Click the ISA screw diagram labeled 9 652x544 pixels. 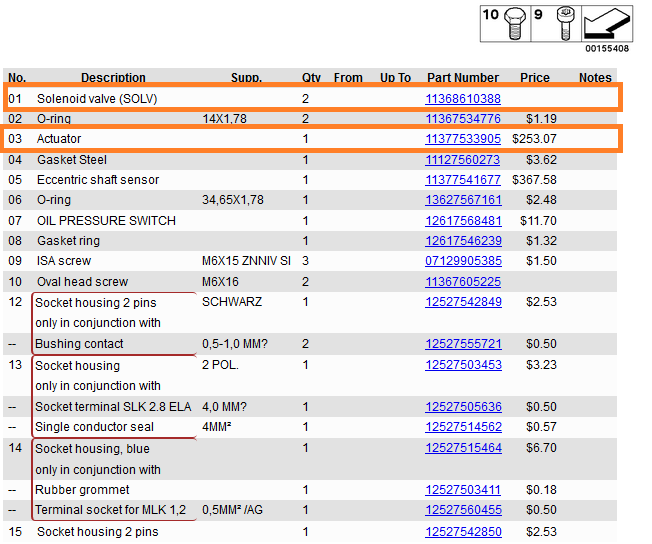(x=555, y=22)
